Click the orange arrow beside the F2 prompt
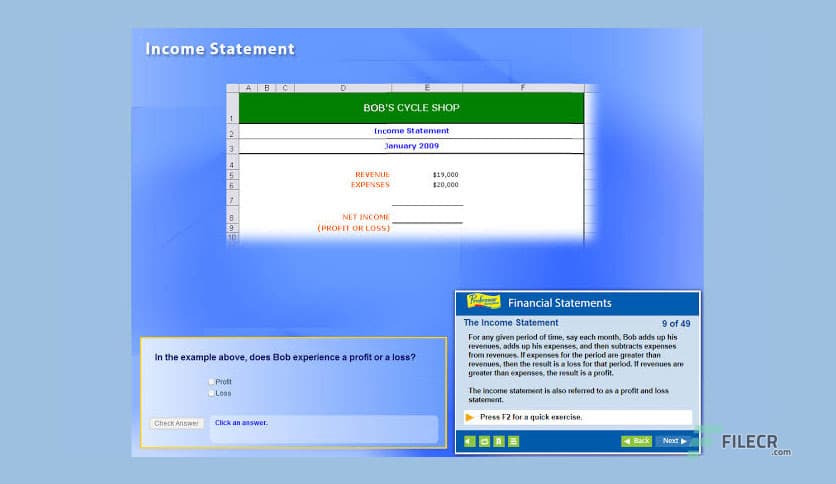The image size is (836, 484). point(470,417)
